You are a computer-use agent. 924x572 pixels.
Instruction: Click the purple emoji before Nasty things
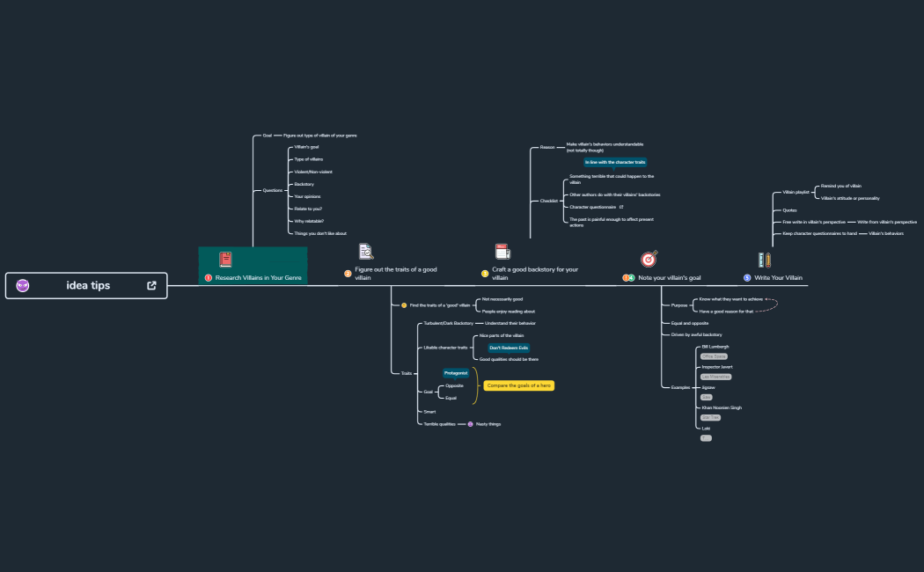click(x=471, y=424)
